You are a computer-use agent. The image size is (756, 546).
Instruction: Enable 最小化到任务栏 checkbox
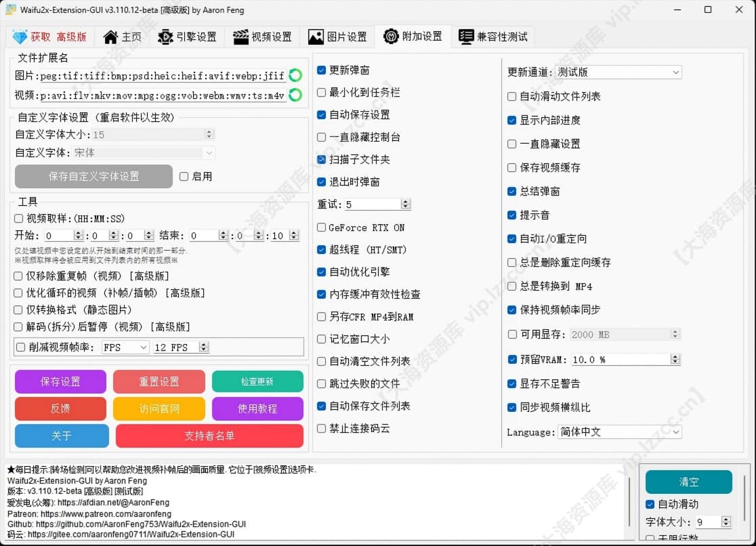322,93
